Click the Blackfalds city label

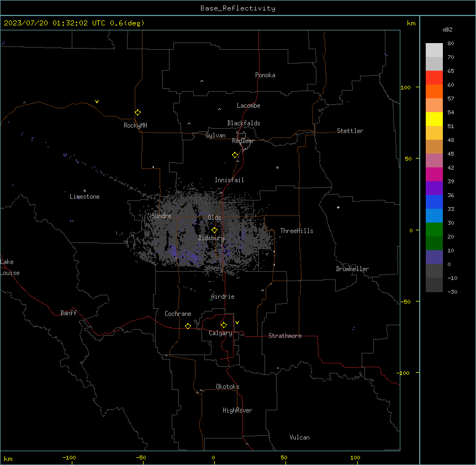(x=244, y=123)
